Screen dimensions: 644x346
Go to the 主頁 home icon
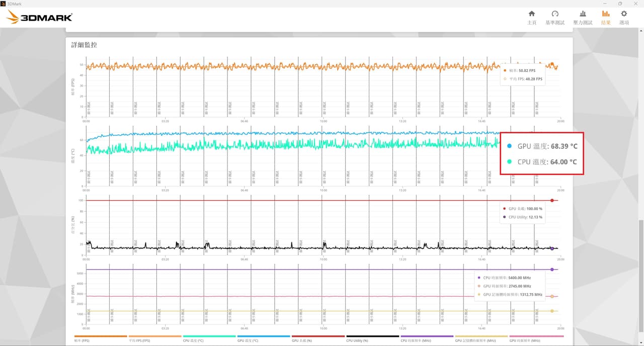coord(531,18)
